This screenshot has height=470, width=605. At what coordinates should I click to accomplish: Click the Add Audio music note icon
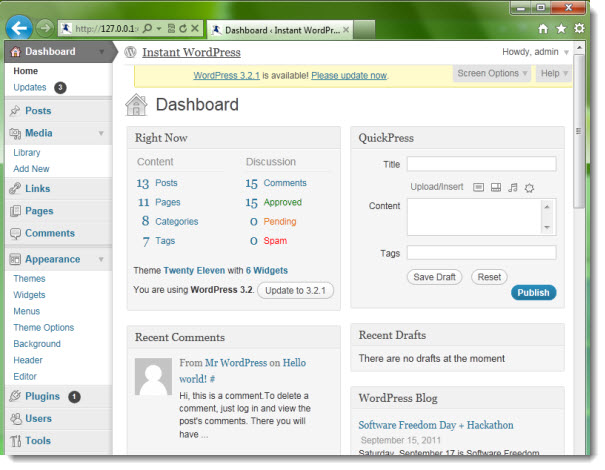coord(513,188)
